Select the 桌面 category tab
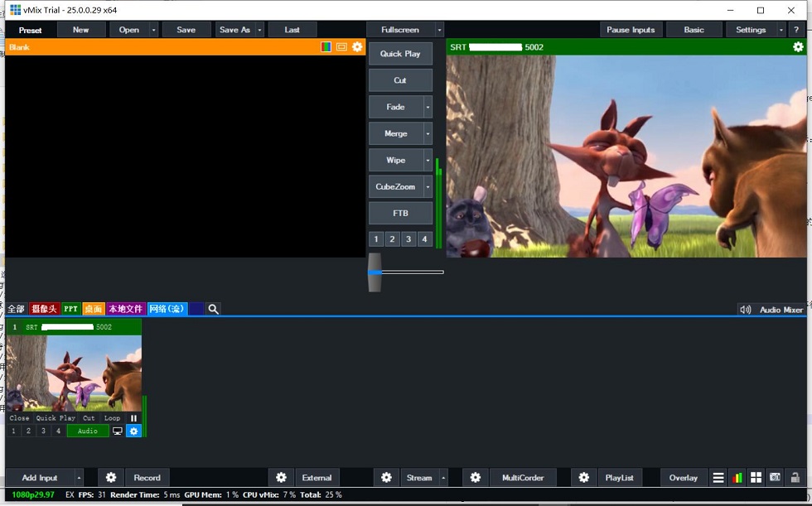Screen dimensions: 812x506 [x=94, y=309]
